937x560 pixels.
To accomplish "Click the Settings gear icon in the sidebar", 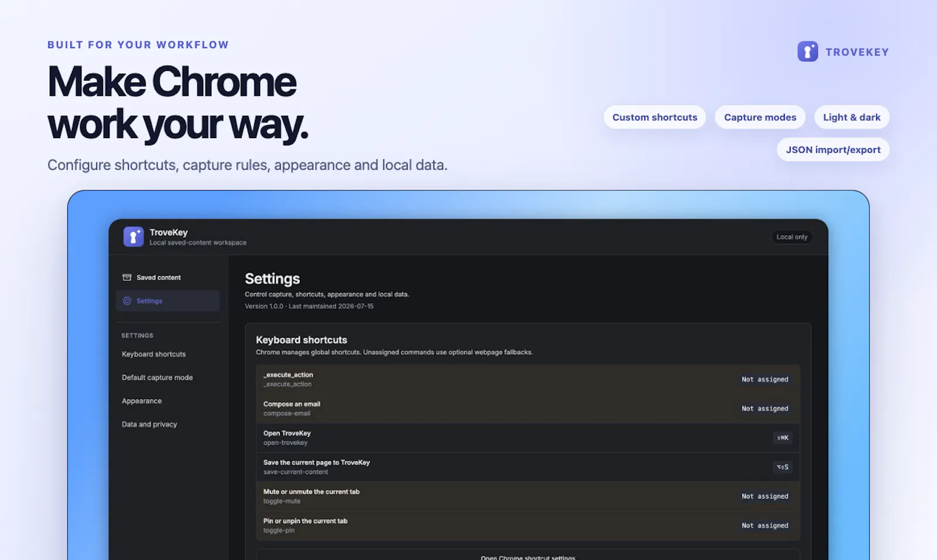I will 126,301.
